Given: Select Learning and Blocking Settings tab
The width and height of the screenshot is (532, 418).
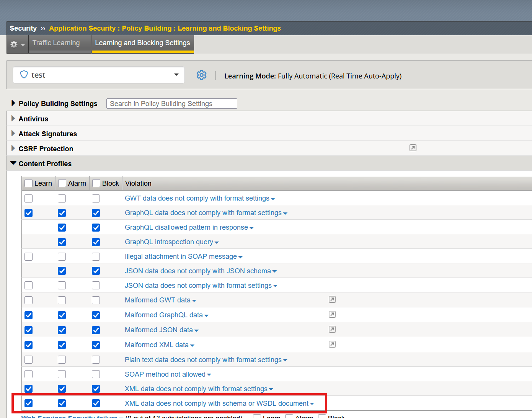Looking at the screenshot, I should [142, 43].
